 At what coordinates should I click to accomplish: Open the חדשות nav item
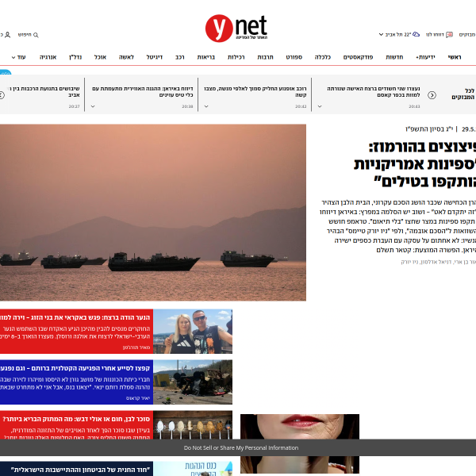pyautogui.click(x=394, y=57)
